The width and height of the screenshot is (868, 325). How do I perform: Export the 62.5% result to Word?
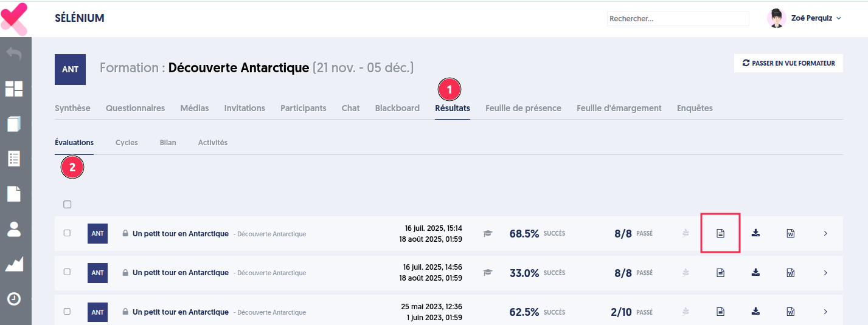(x=791, y=312)
